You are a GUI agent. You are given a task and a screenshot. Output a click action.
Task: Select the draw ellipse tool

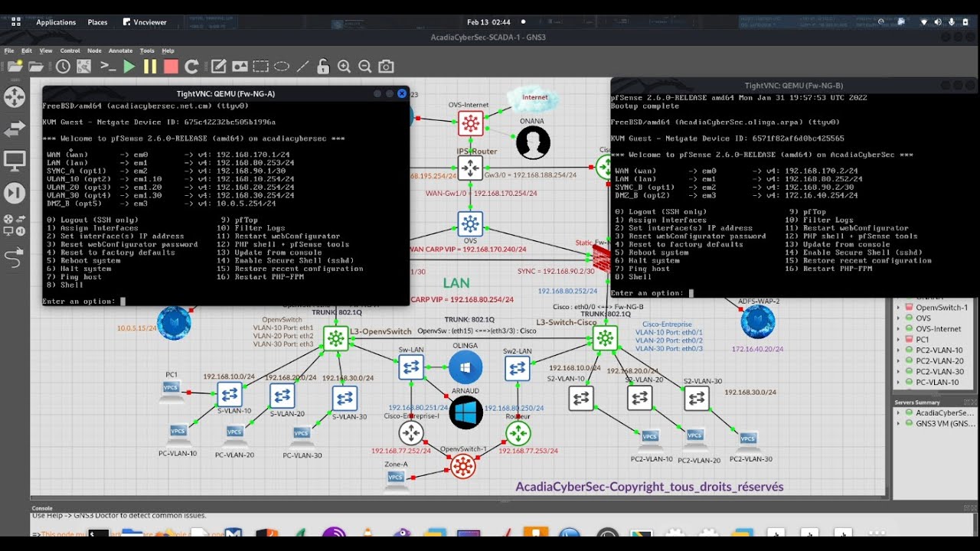pyautogui.click(x=282, y=67)
